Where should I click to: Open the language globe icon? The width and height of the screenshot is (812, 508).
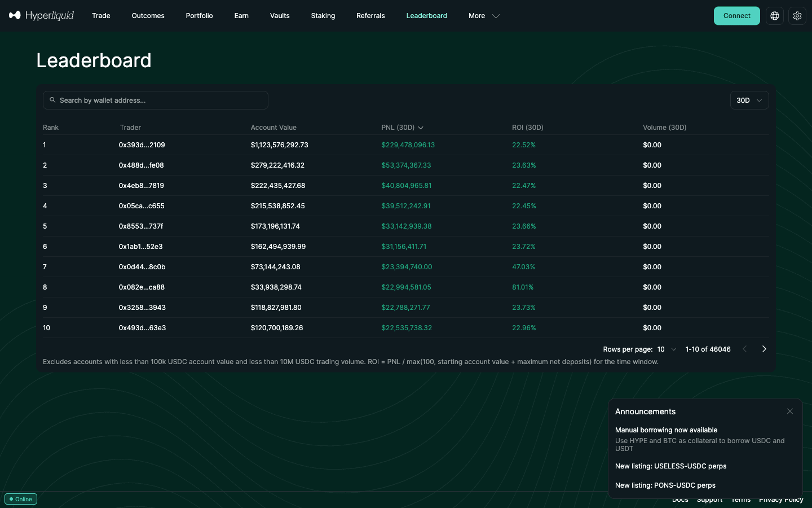[x=775, y=16]
